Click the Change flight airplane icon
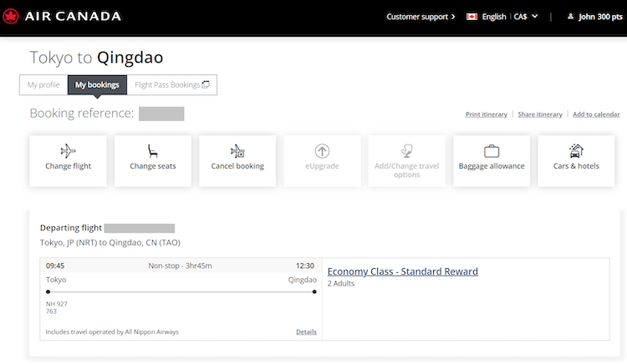 click(x=68, y=151)
